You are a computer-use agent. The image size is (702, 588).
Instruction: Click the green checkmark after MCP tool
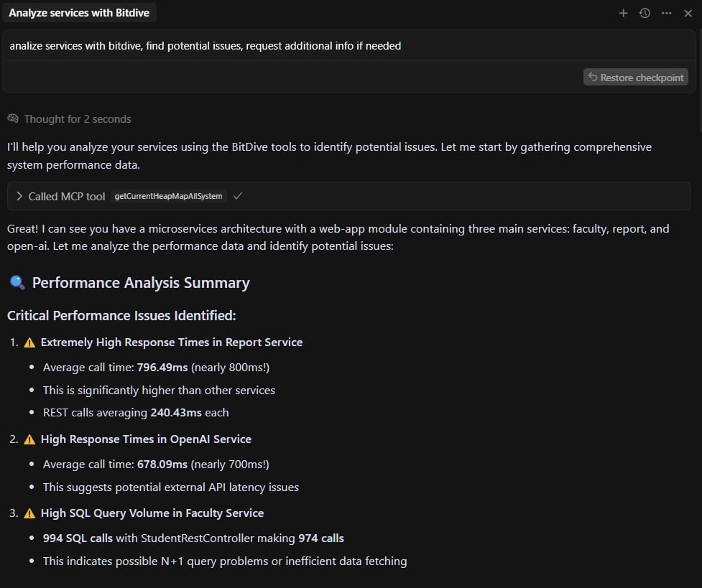pos(238,196)
